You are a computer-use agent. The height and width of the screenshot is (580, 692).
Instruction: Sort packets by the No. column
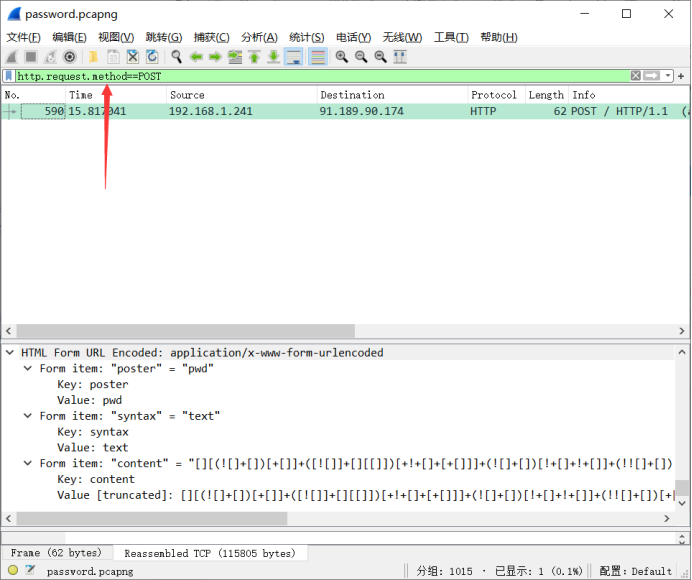click(34, 95)
